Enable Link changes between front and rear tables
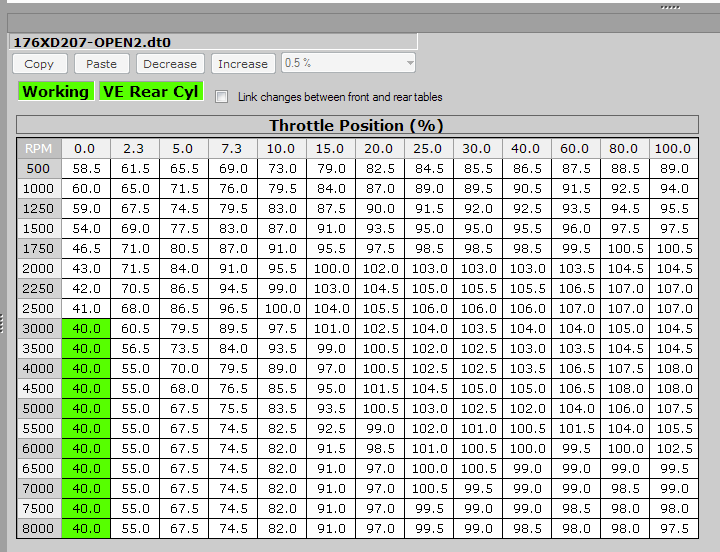 222,97
